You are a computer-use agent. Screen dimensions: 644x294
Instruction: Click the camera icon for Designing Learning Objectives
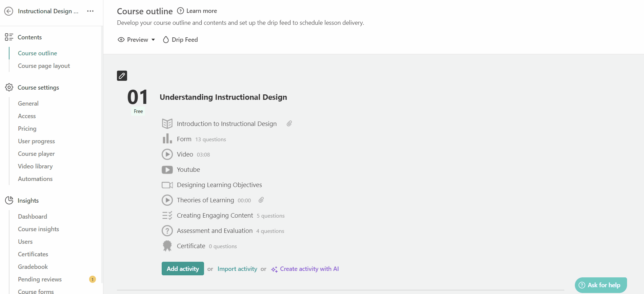[x=167, y=185]
